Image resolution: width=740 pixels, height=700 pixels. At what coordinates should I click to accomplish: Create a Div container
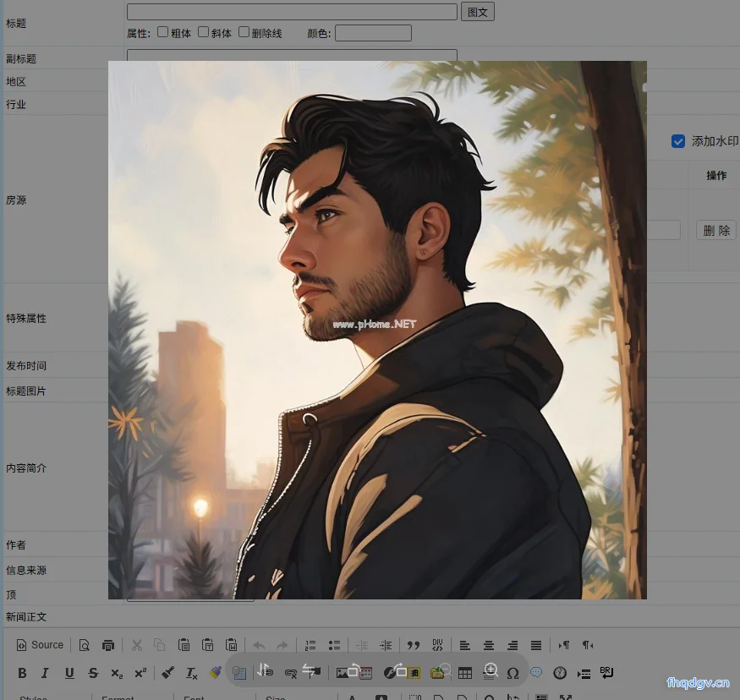[437, 645]
